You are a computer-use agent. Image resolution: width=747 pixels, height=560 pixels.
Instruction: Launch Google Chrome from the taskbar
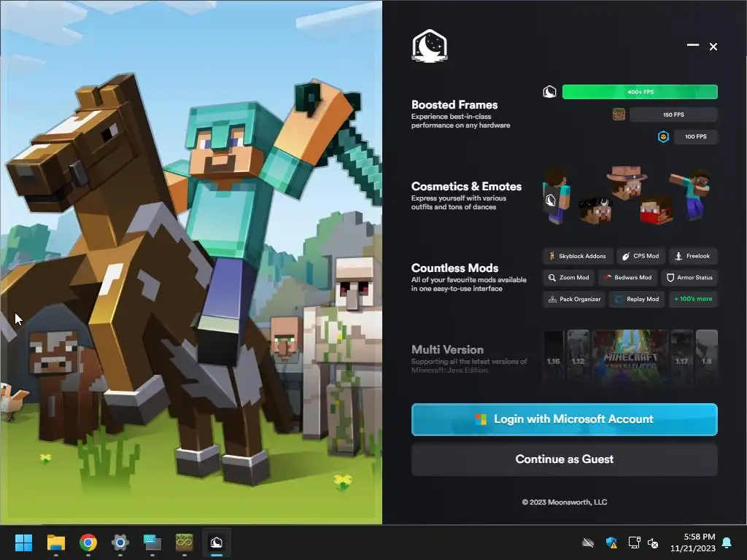(x=88, y=542)
